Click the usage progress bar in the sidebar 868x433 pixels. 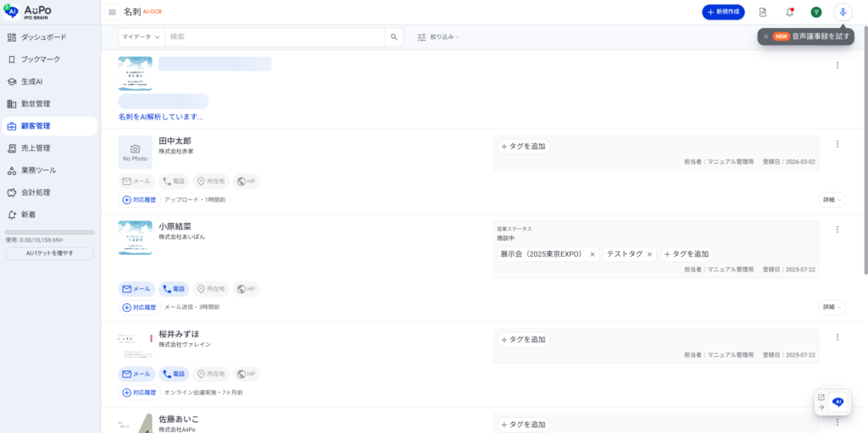click(49, 232)
